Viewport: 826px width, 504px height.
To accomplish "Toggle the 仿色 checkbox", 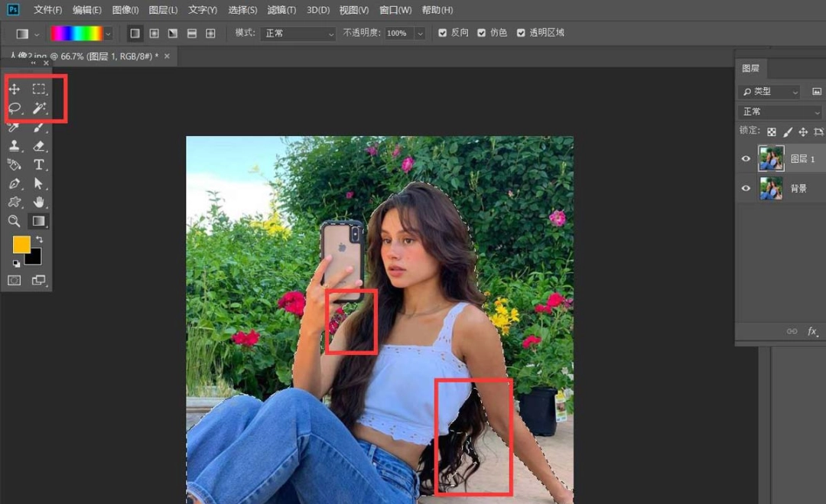I will coord(482,33).
